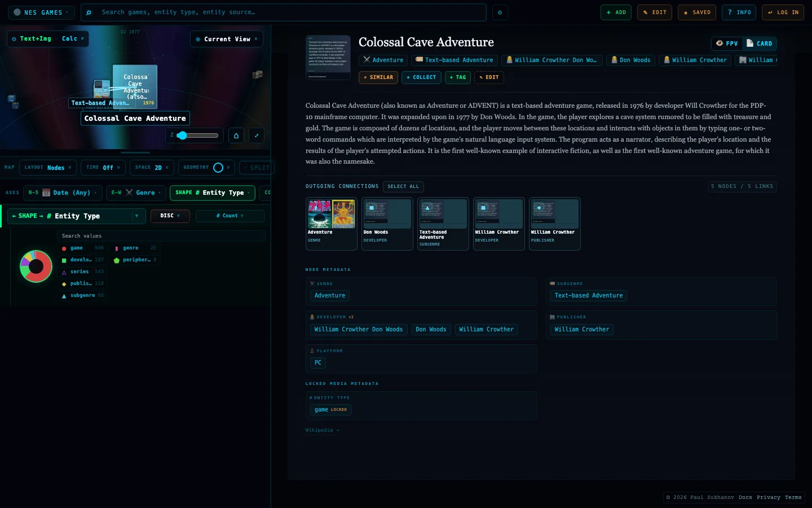812x508 pixels.
Task: Click the entity type donut chart
Action: tap(36, 266)
